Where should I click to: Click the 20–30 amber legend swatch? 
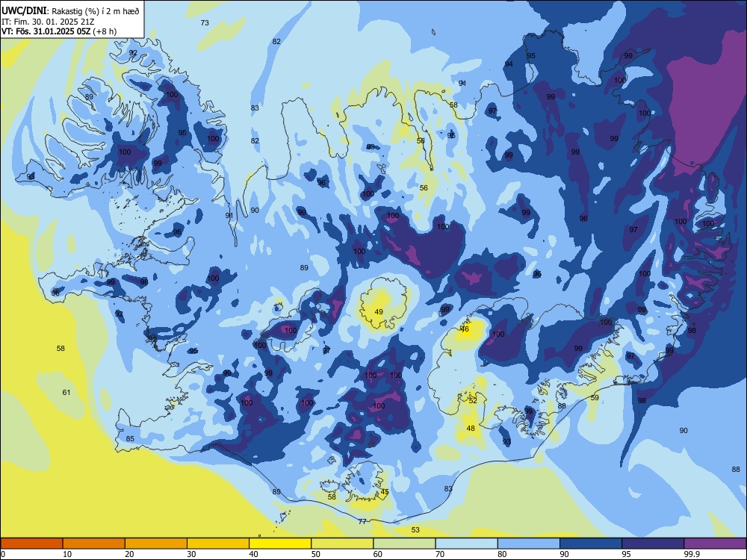pos(156,544)
